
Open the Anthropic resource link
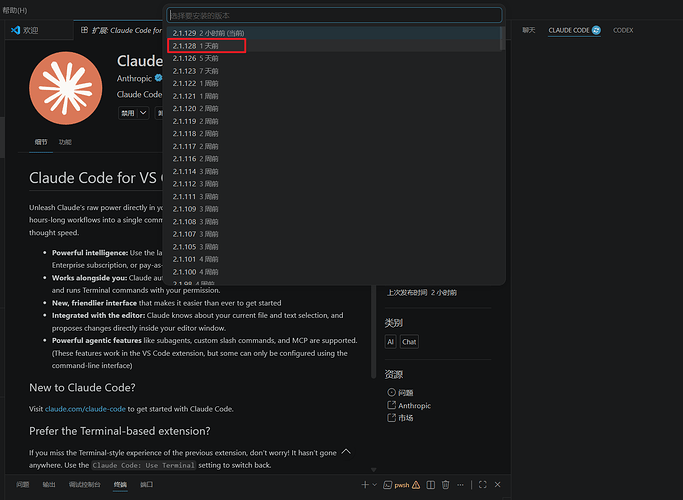tap(409, 405)
